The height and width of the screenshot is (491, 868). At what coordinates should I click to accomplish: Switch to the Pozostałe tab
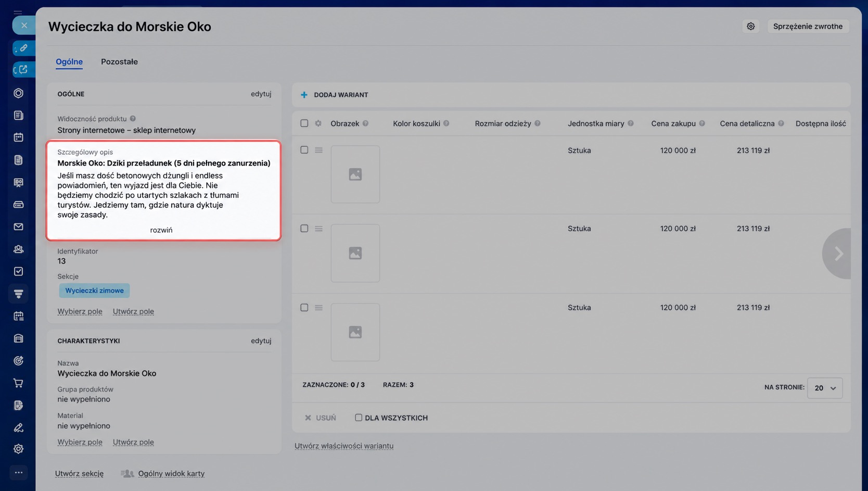119,61
